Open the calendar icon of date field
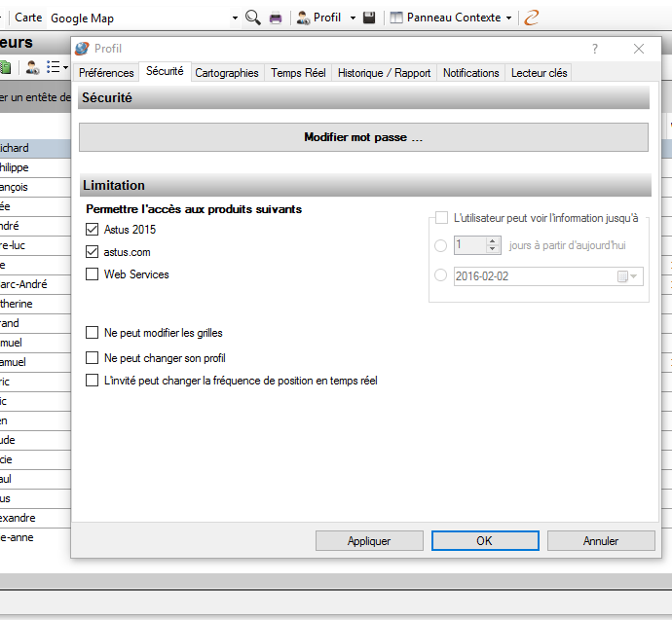Screen dimensions: 672x620 click(x=623, y=276)
